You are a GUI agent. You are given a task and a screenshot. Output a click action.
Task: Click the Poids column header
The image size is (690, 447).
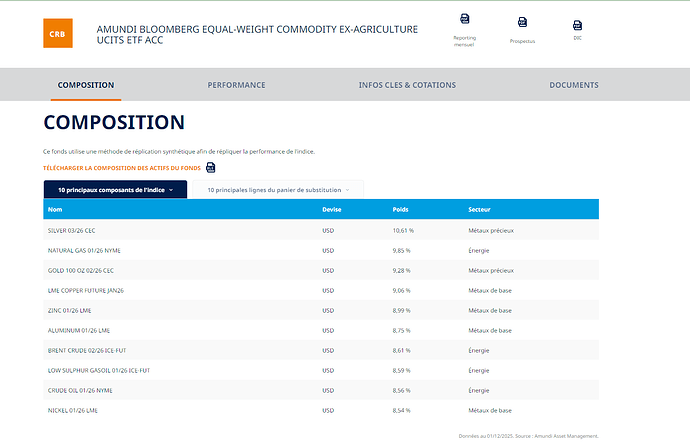[400, 210]
